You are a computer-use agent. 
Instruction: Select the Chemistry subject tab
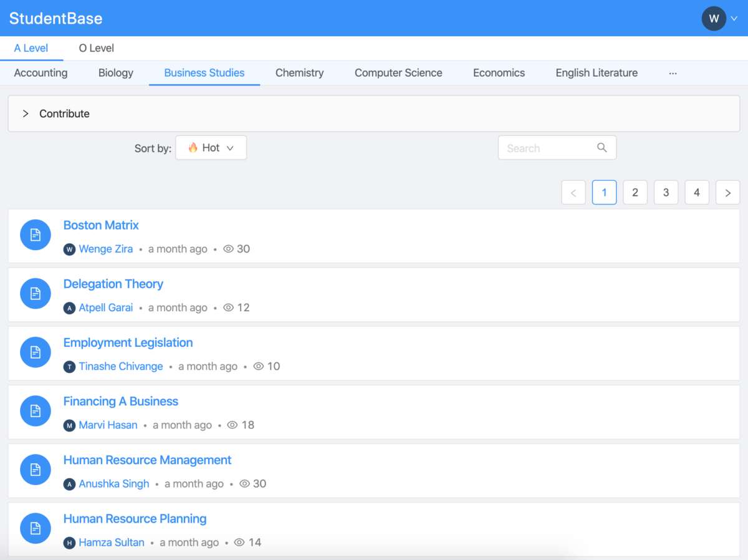click(299, 73)
